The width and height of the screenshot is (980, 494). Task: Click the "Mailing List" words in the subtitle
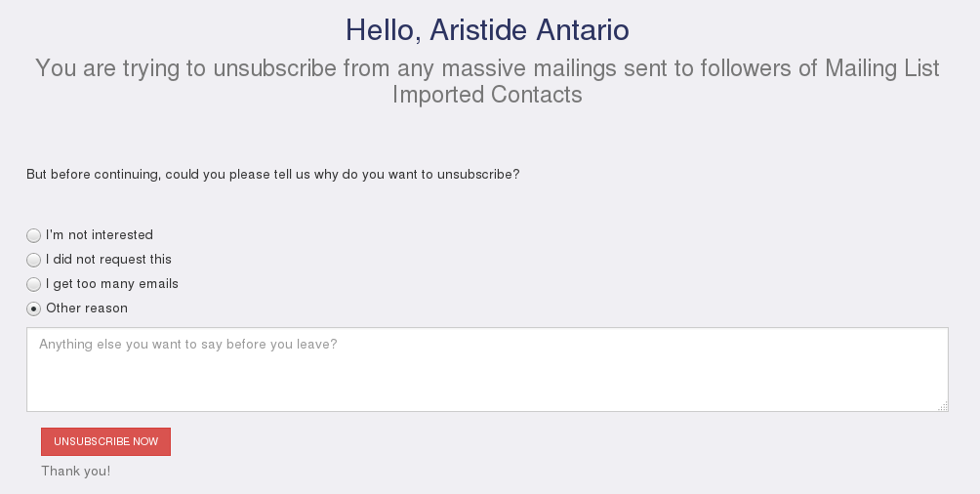(x=881, y=68)
